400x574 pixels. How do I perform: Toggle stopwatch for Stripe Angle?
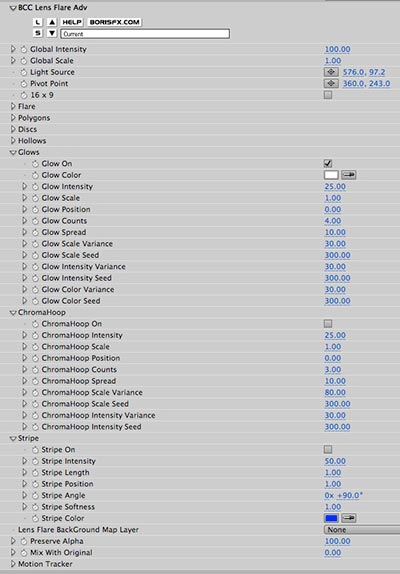[35, 495]
